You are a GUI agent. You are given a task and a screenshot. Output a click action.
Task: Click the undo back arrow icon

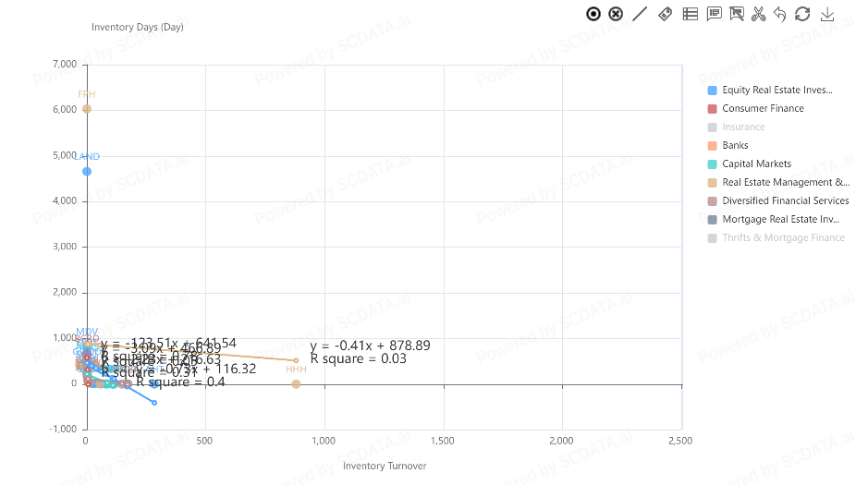780,14
